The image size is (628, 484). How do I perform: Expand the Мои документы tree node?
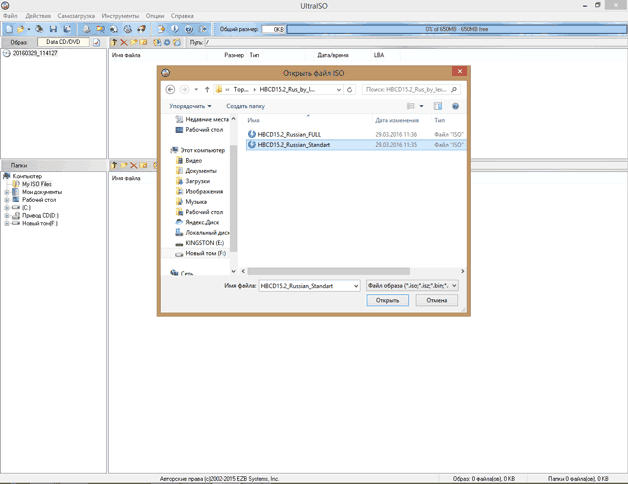pos(6,192)
